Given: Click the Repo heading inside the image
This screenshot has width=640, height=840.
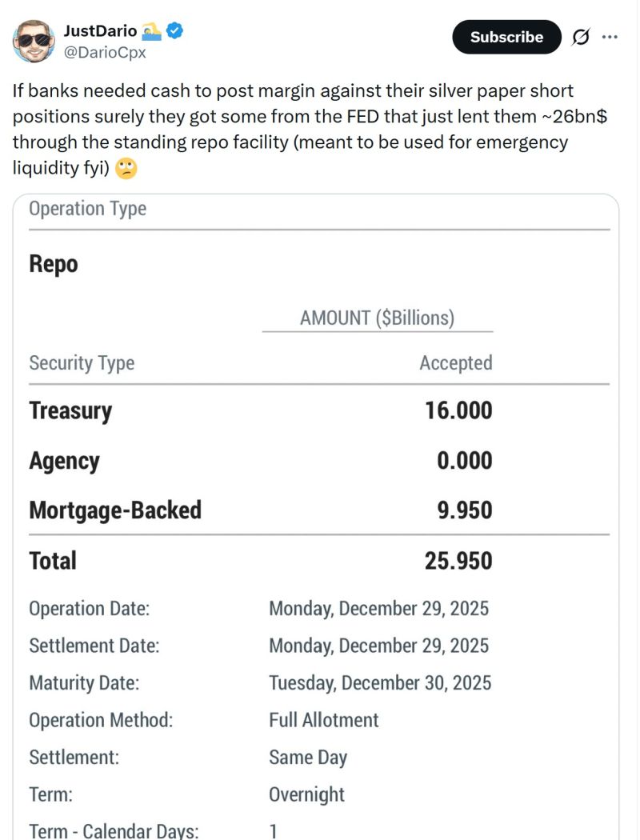Looking at the screenshot, I should click(x=53, y=264).
